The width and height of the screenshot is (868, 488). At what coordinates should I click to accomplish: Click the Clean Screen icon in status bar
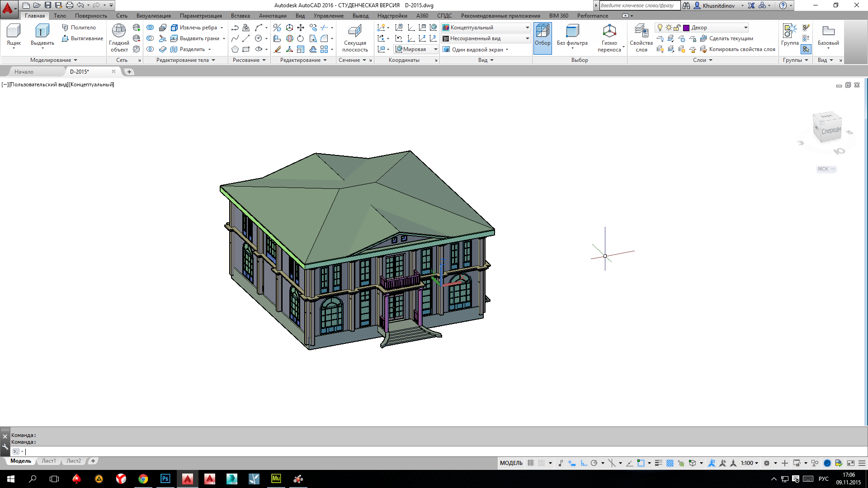point(851,463)
